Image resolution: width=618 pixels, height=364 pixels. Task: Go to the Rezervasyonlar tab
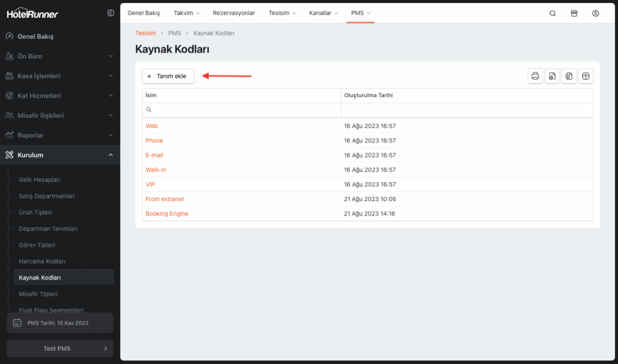click(x=234, y=13)
